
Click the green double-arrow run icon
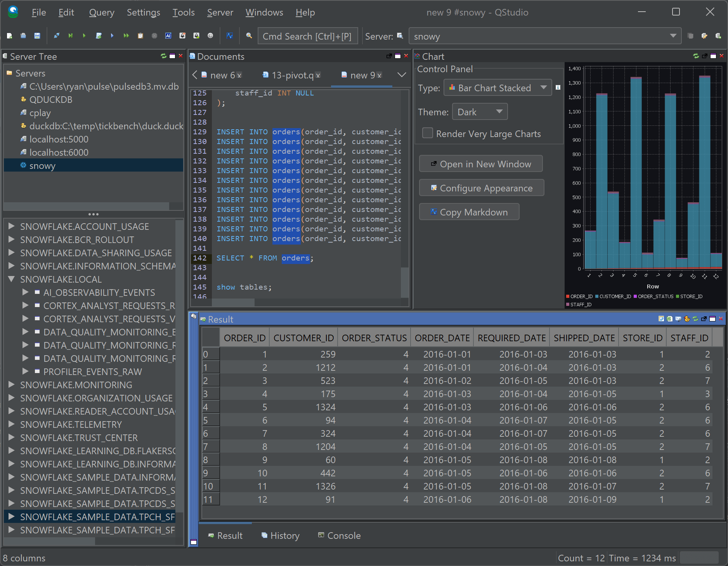(x=126, y=36)
